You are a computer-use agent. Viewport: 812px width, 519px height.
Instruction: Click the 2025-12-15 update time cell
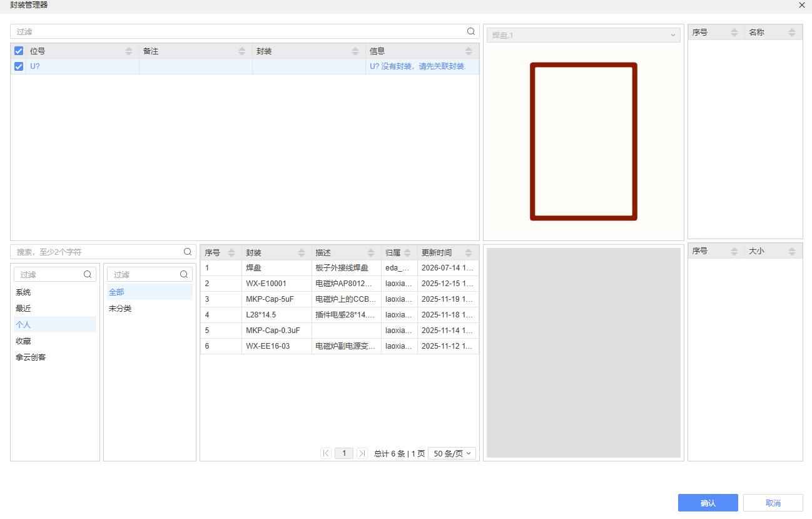(x=448, y=284)
